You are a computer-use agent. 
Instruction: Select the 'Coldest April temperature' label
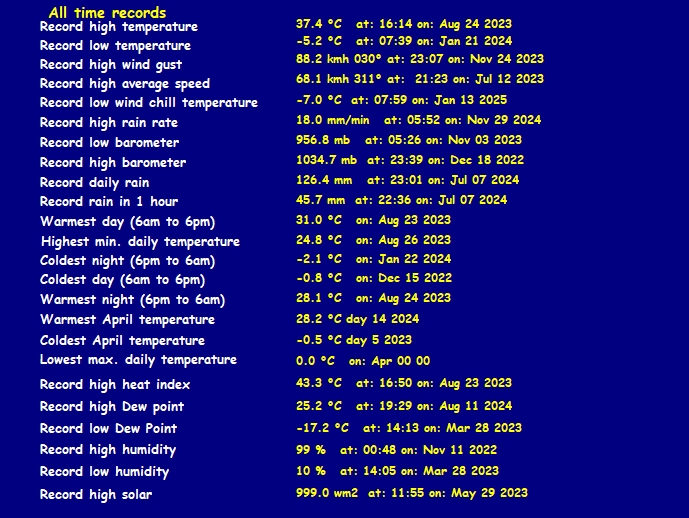[122, 341]
